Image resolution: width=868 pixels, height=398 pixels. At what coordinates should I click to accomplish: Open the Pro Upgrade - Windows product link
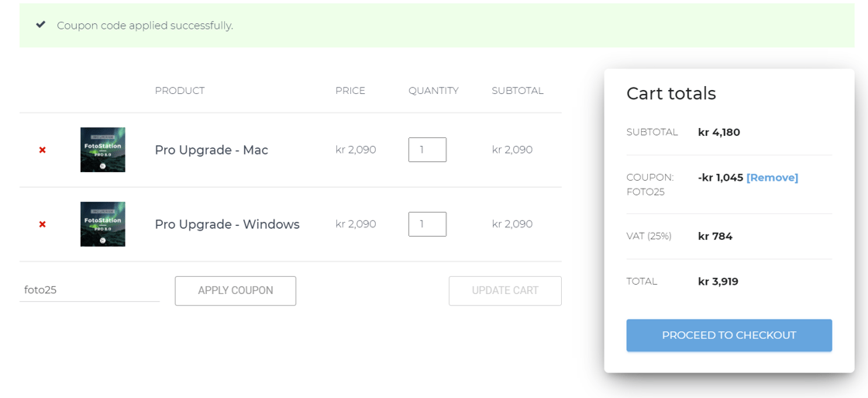pos(227,224)
